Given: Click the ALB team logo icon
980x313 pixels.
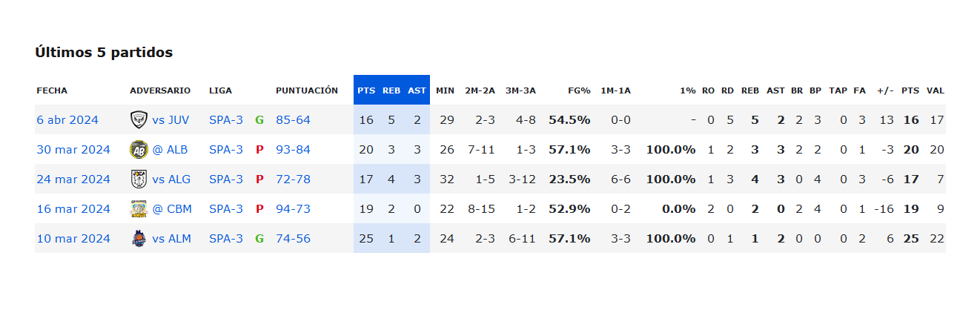Looking at the screenshot, I should click(139, 149).
